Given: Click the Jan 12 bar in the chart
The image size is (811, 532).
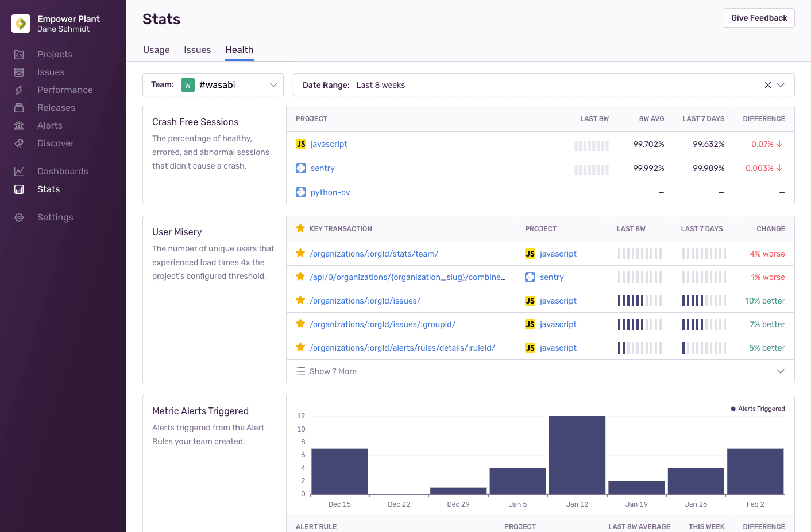Looking at the screenshot, I should tap(577, 453).
